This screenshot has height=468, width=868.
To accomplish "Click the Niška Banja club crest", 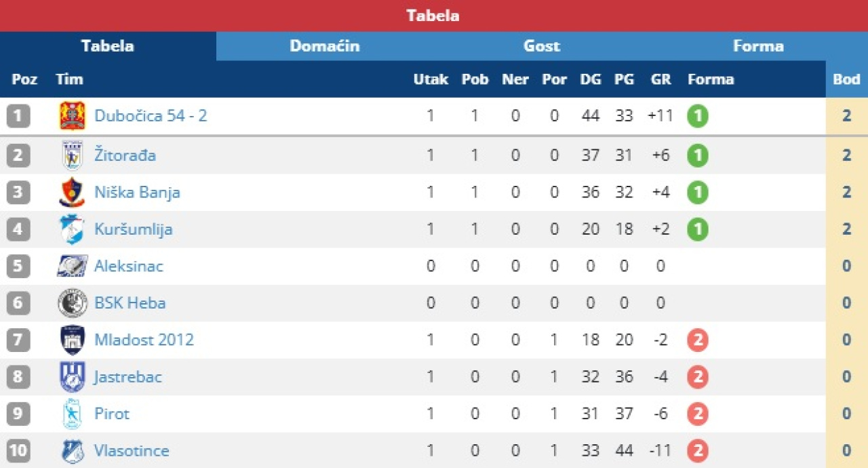I will tap(72, 193).
